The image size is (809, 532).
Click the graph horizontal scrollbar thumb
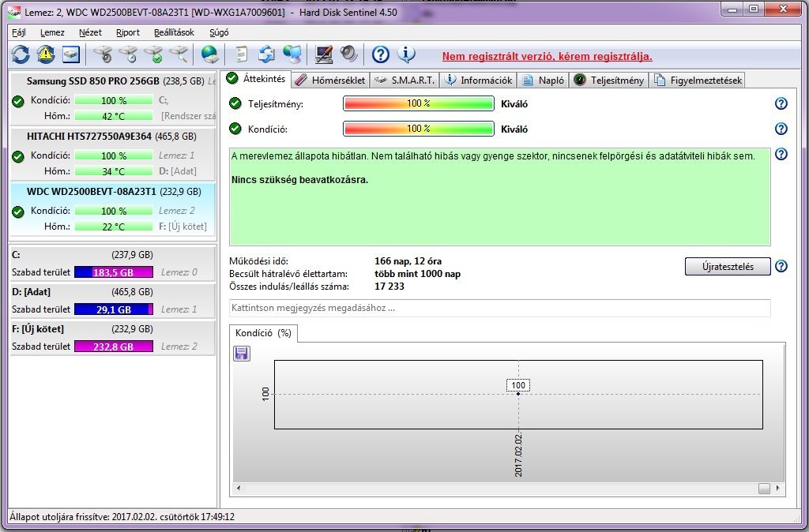point(764,488)
